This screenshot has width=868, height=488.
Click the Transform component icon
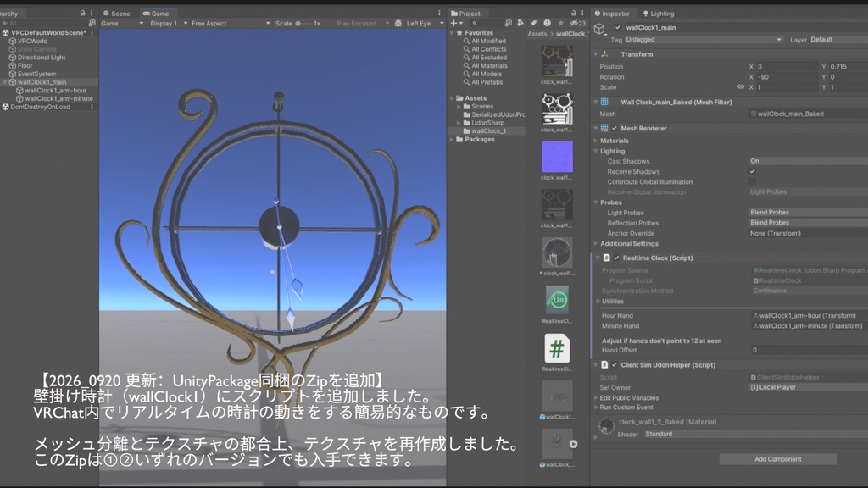pyautogui.click(x=604, y=54)
